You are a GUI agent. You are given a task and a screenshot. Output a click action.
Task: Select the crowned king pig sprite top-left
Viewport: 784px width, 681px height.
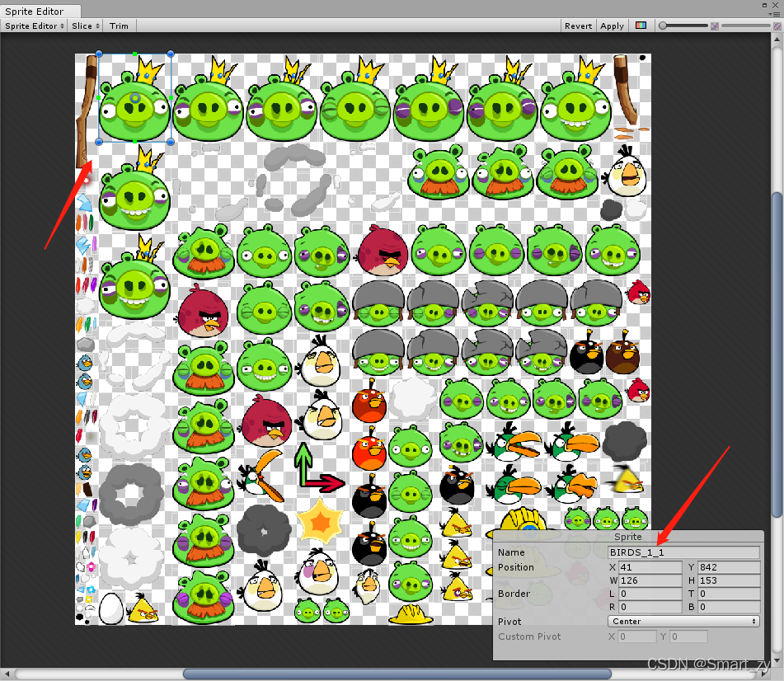[134, 99]
